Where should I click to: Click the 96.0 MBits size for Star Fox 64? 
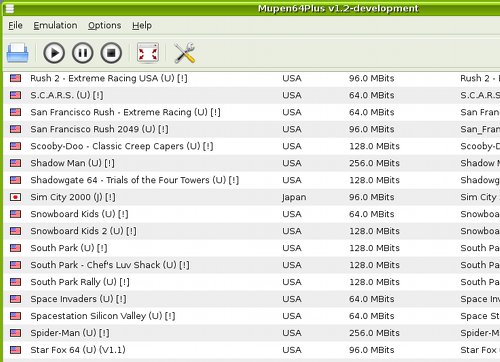pyautogui.click(x=372, y=350)
